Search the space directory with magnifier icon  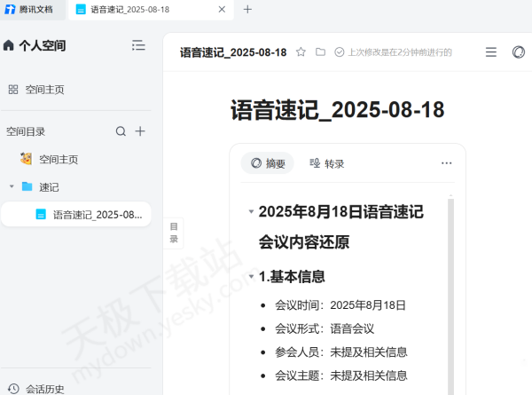coord(121,131)
